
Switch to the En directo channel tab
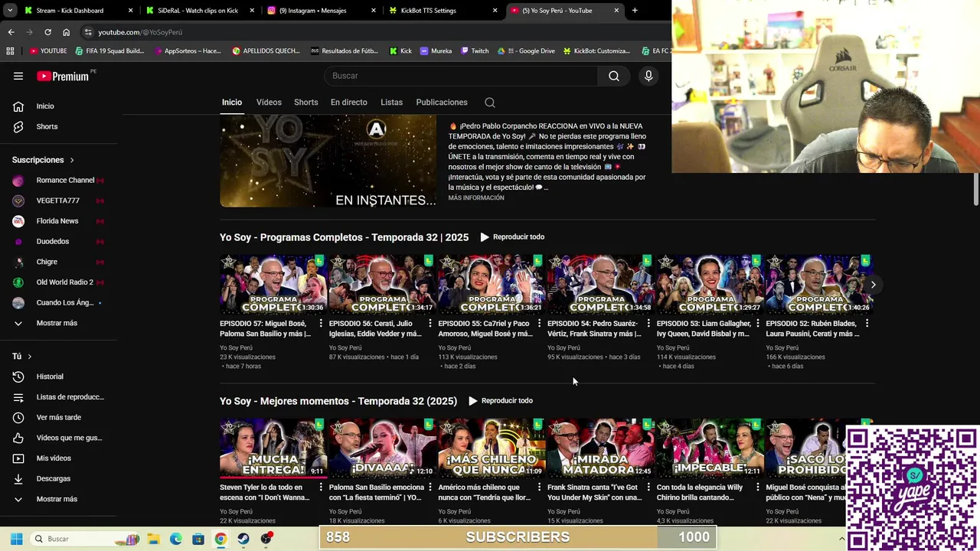pyautogui.click(x=348, y=103)
